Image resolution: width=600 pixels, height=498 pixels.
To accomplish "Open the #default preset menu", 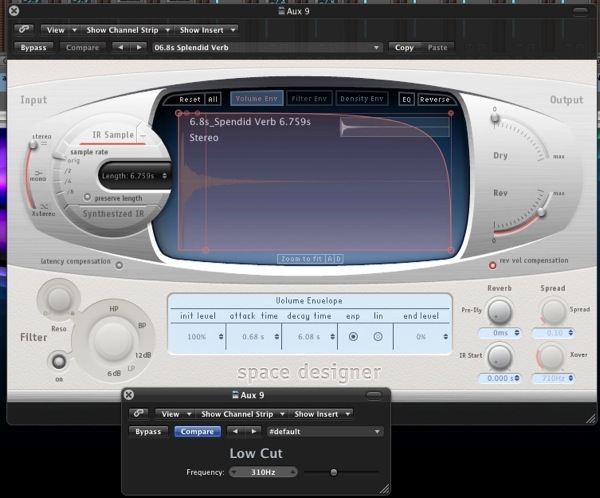I will click(324, 431).
